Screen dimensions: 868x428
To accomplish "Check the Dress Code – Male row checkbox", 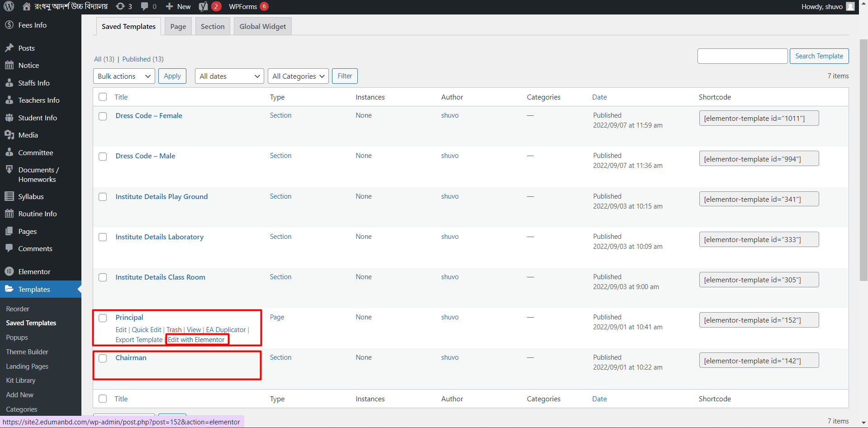I will click(103, 157).
